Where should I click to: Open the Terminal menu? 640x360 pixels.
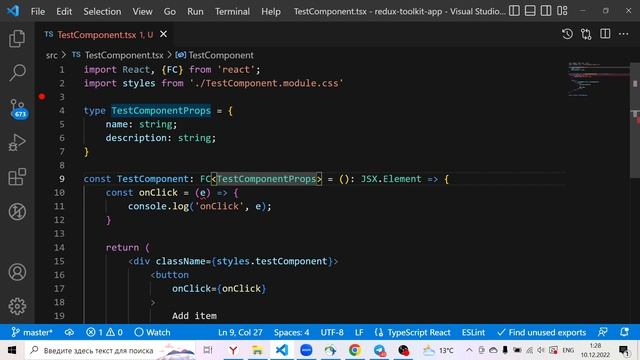coord(232,11)
